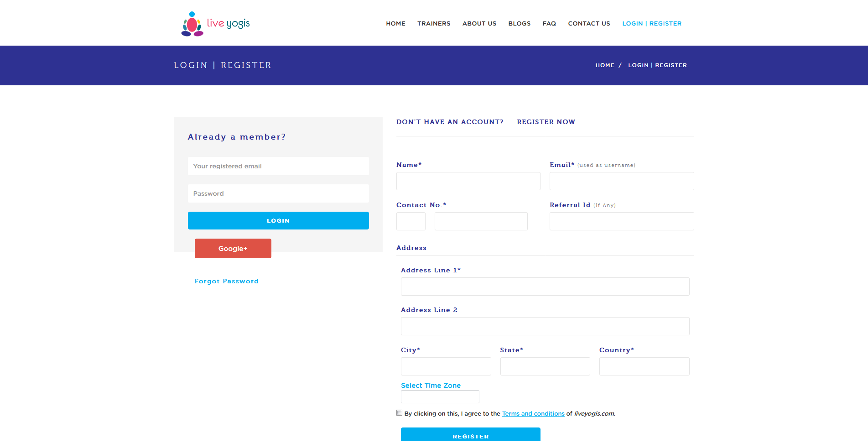Click the Referral Id field
The width and height of the screenshot is (868, 443).
pos(621,221)
